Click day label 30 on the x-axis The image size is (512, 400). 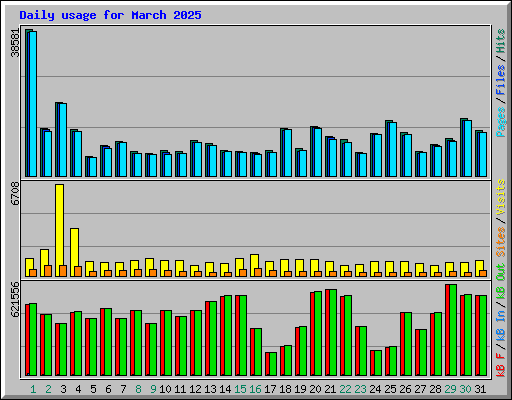465,389
